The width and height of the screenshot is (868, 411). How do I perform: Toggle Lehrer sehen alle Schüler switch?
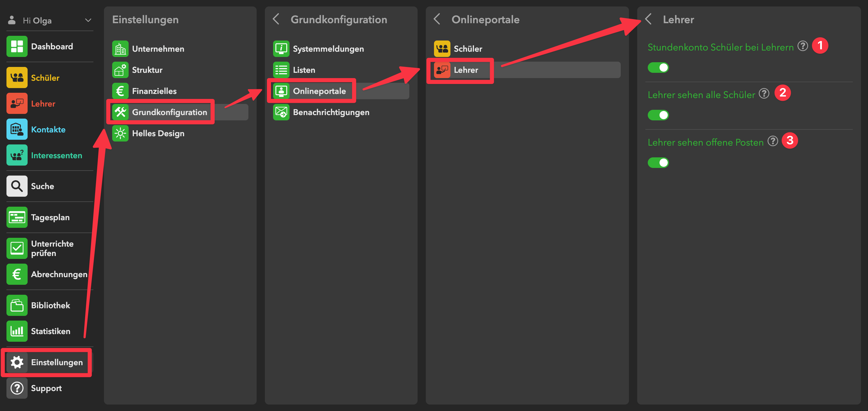tap(658, 115)
